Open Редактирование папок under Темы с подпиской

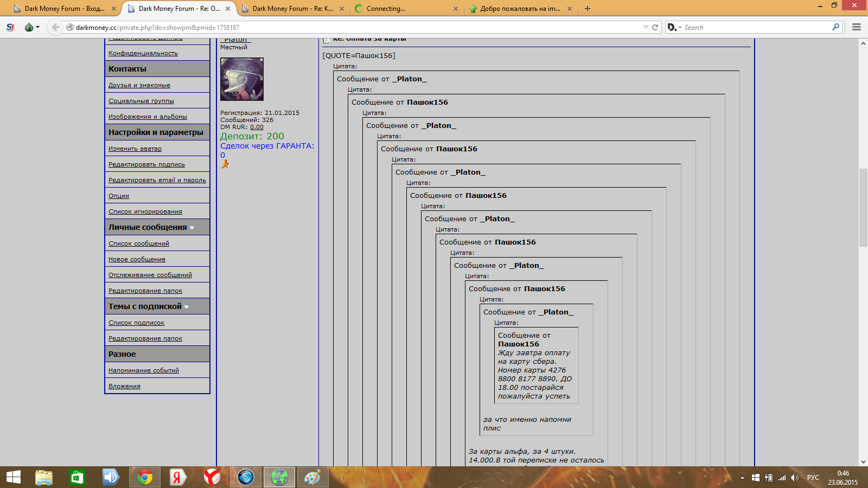click(x=145, y=338)
